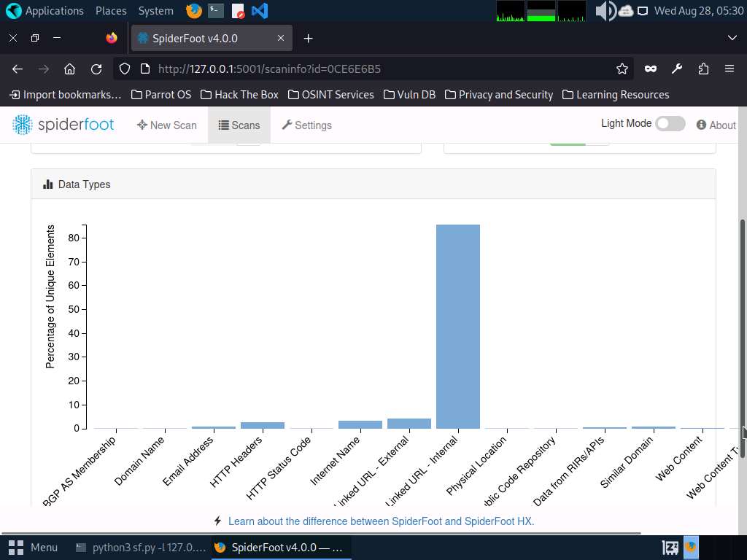Open terminal icon in top panel
The image size is (747, 560).
216,10
